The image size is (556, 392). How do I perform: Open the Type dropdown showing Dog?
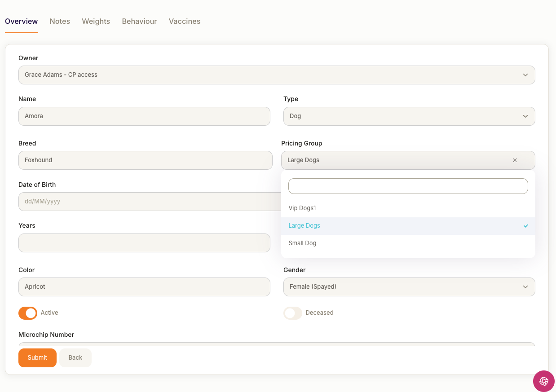coord(409,116)
